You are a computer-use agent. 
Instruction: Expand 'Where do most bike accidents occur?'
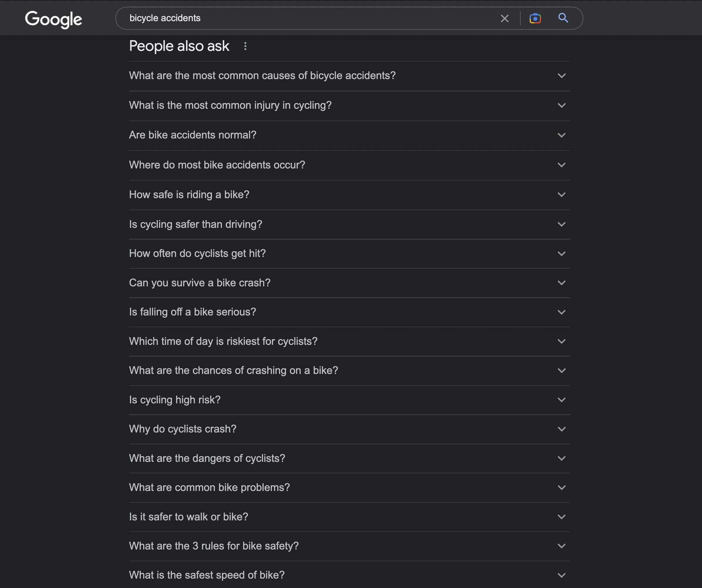pyautogui.click(x=349, y=165)
